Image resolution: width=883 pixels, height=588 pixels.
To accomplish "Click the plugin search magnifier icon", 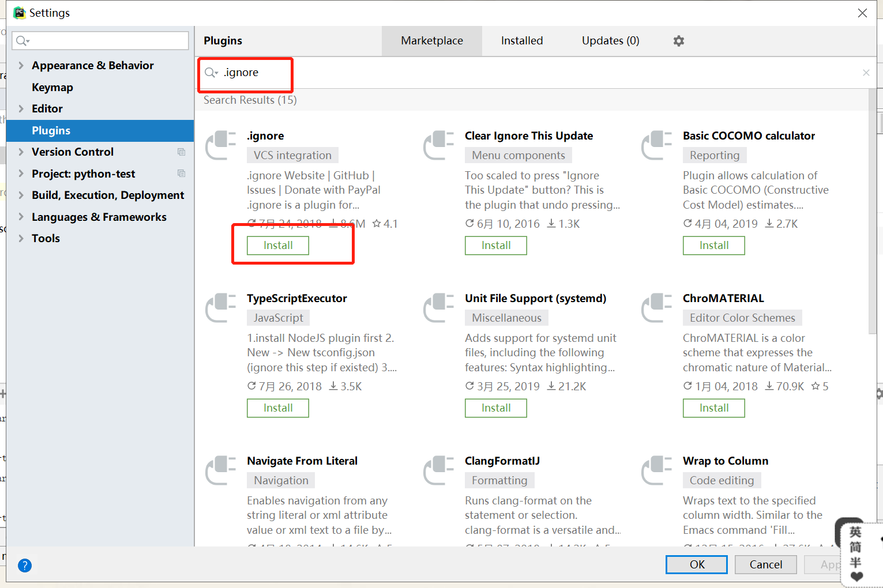I will [212, 73].
